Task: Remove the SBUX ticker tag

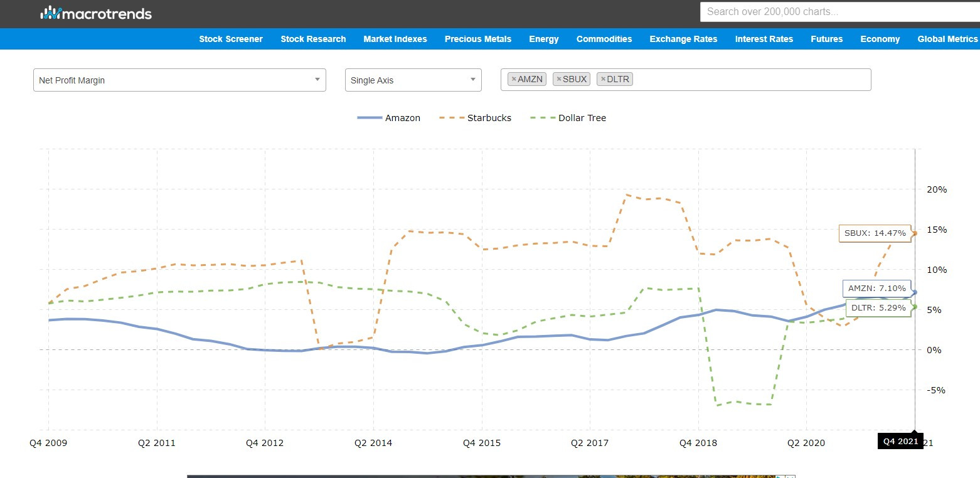Action: pos(559,79)
